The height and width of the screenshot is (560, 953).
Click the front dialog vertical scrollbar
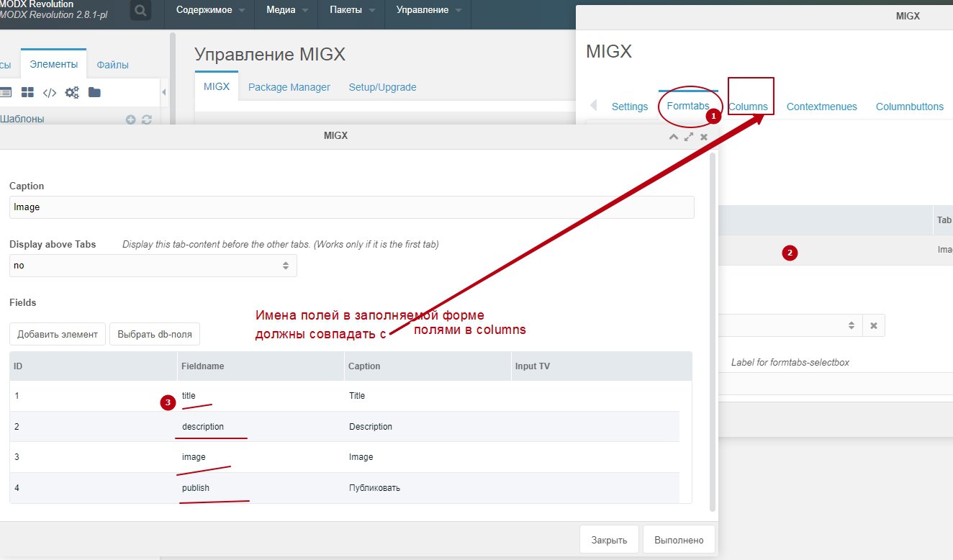coord(713,331)
